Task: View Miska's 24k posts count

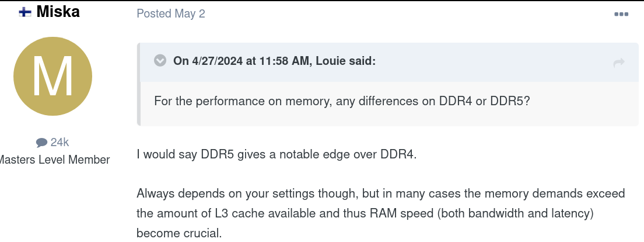Action: point(60,143)
